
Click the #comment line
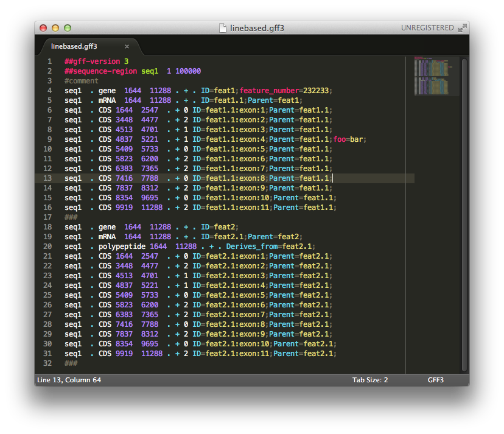click(82, 81)
